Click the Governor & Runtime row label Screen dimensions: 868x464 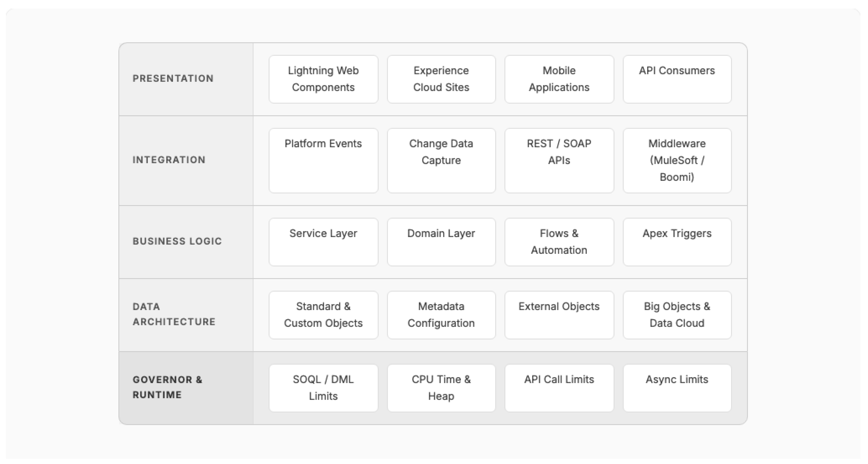click(168, 387)
